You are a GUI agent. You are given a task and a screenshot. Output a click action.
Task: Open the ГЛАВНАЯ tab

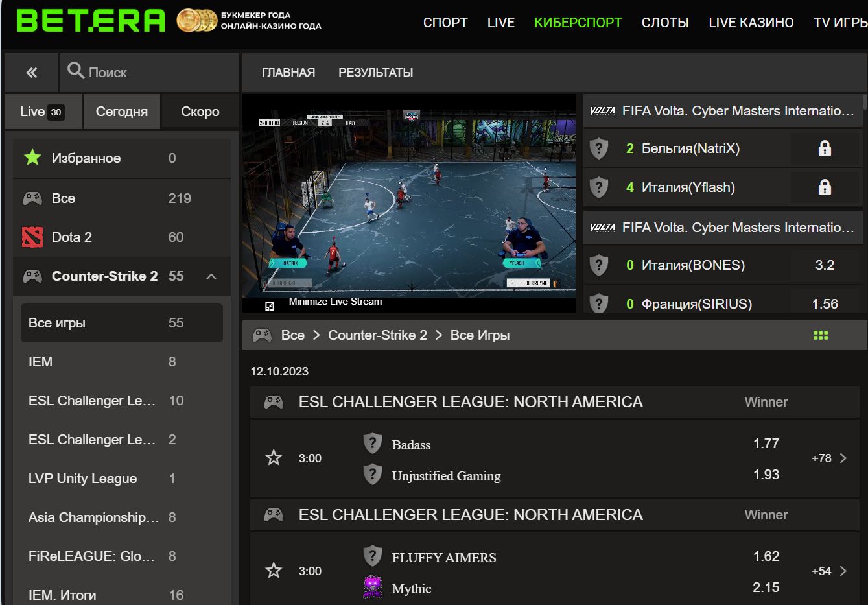288,73
